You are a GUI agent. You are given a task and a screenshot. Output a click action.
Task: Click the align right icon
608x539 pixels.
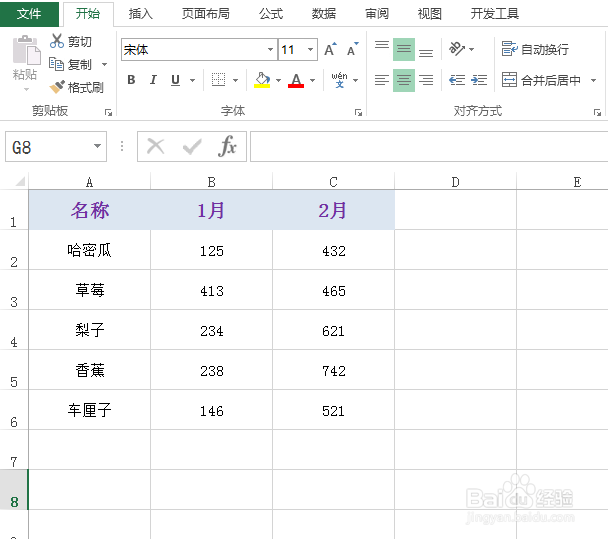426,80
